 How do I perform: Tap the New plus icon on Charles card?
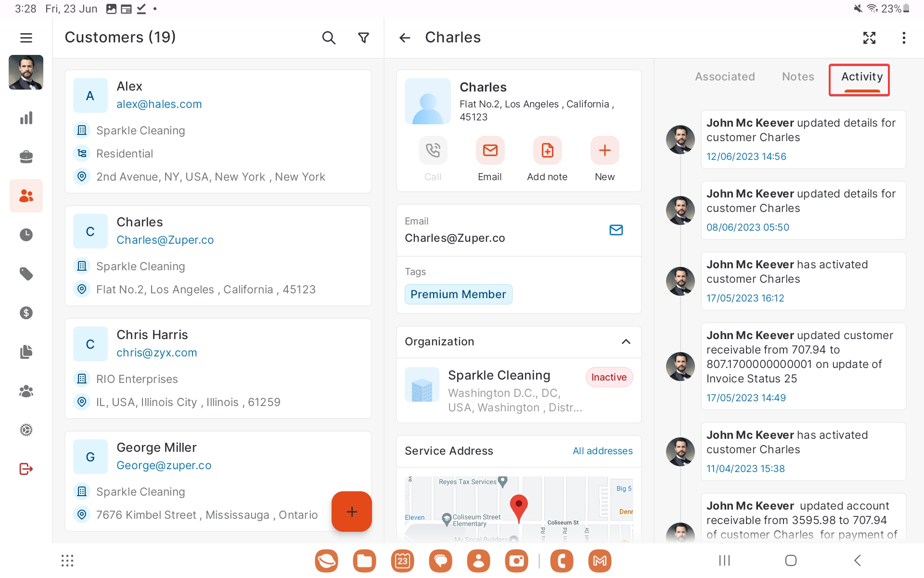[604, 151]
